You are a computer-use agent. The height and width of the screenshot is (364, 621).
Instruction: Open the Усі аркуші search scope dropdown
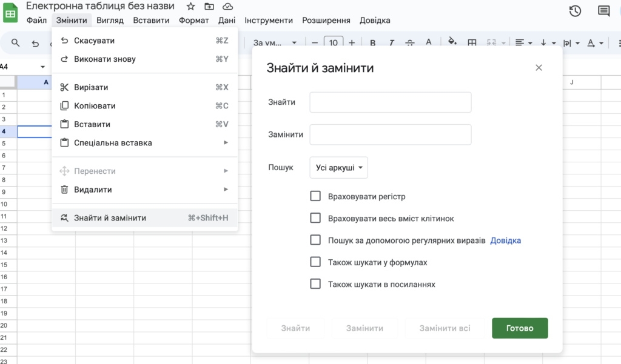tap(338, 168)
